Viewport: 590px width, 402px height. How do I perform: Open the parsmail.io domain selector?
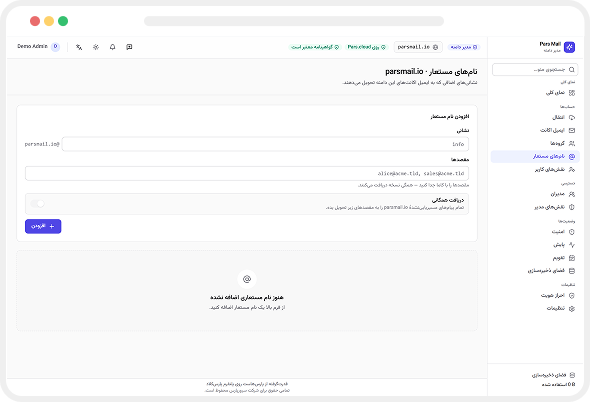click(x=418, y=47)
